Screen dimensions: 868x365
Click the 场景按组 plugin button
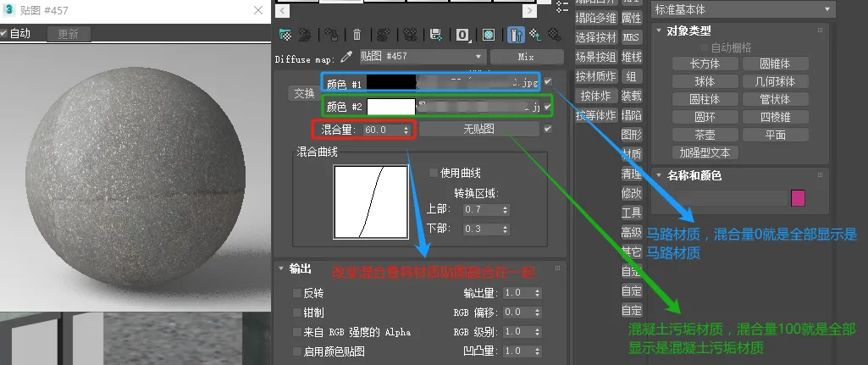tap(595, 57)
